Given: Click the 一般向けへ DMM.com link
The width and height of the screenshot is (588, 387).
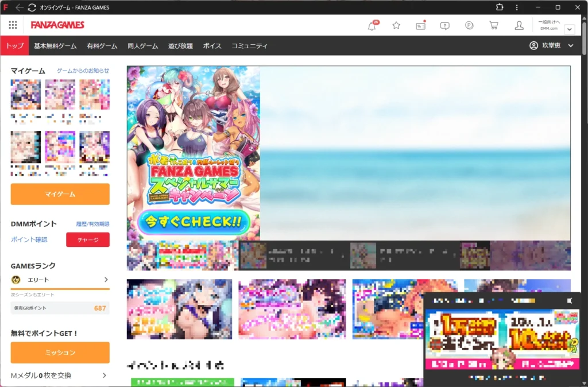Looking at the screenshot, I should [548, 25].
